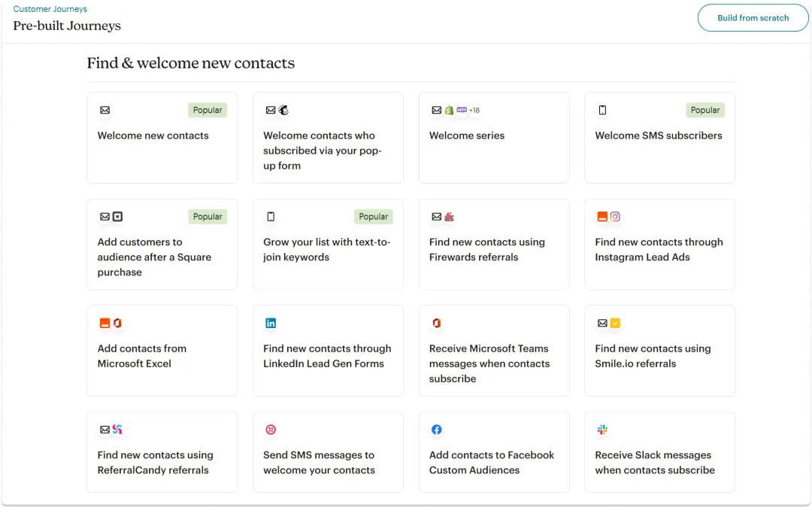Click the Build from scratch button
The width and height of the screenshot is (812, 508).
pyautogui.click(x=753, y=17)
